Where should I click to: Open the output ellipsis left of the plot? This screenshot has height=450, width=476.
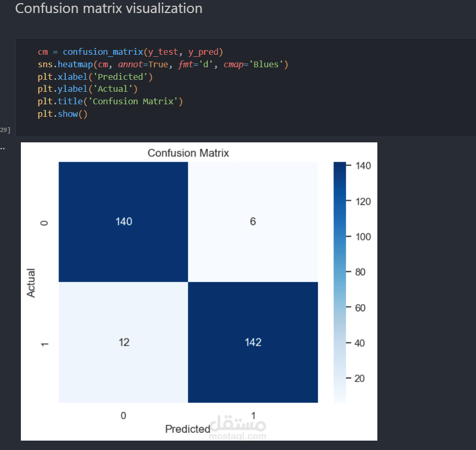point(3,148)
